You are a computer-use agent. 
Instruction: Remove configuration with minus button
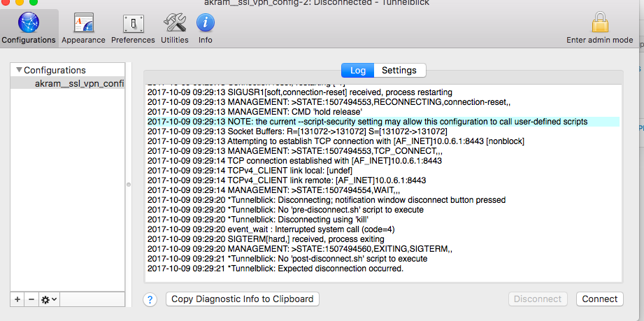point(31,299)
